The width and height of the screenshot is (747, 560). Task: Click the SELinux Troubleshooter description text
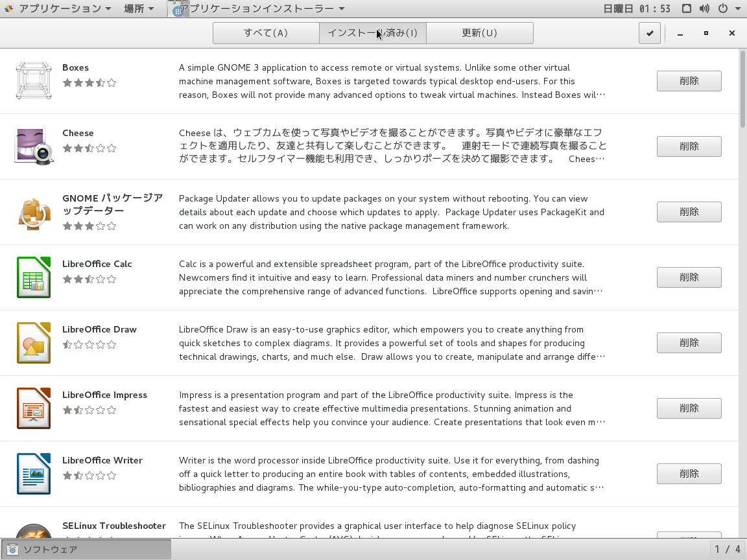tap(377, 530)
